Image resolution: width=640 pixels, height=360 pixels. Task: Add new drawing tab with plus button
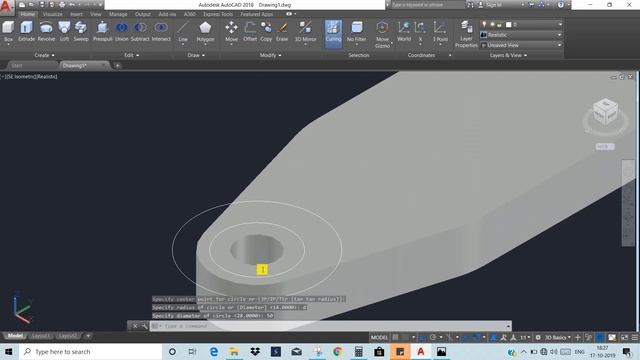[x=117, y=65]
